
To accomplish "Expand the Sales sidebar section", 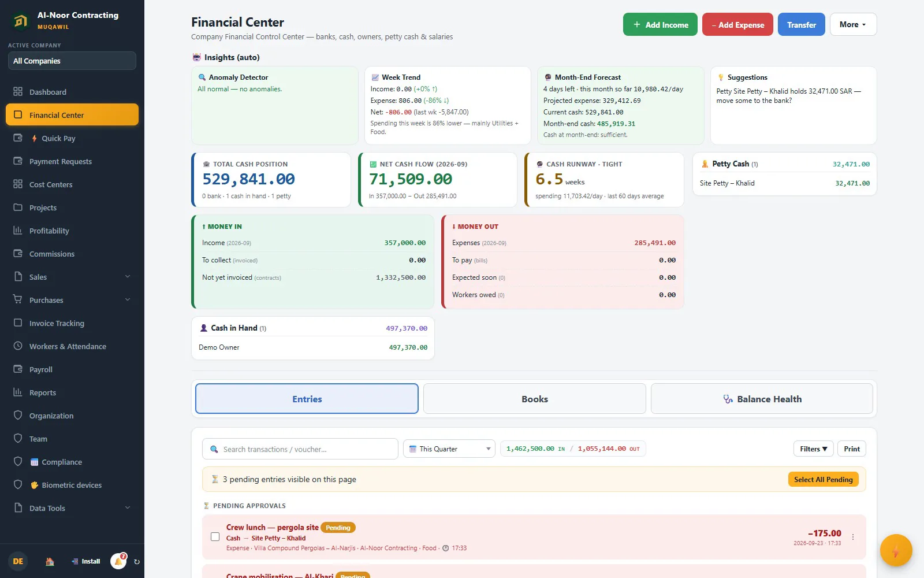I will [x=72, y=277].
